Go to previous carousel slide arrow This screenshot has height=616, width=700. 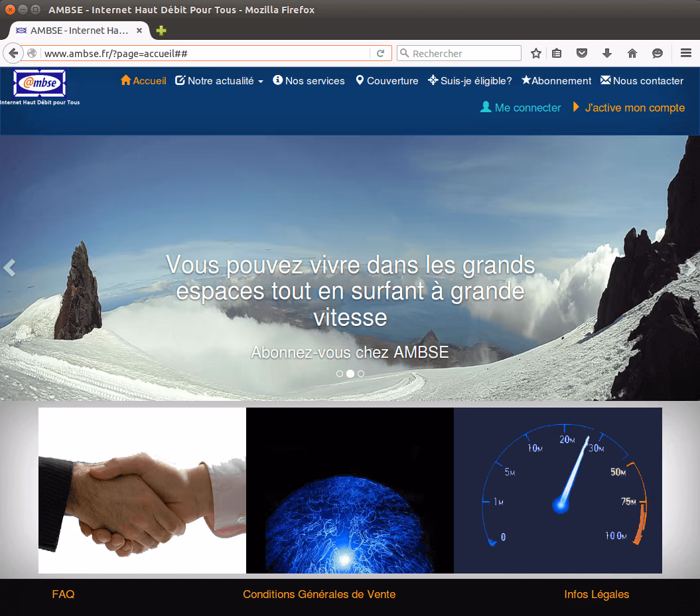(9, 268)
